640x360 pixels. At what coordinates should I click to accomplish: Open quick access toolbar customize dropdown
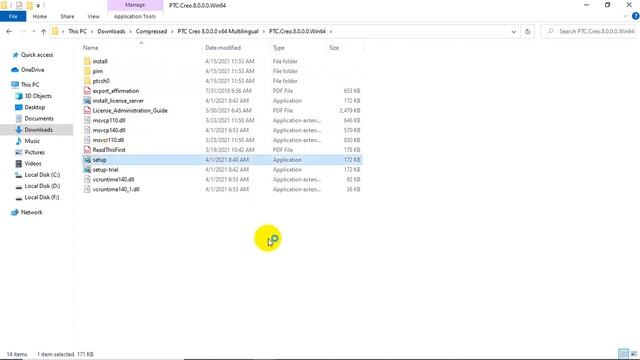point(38,5)
